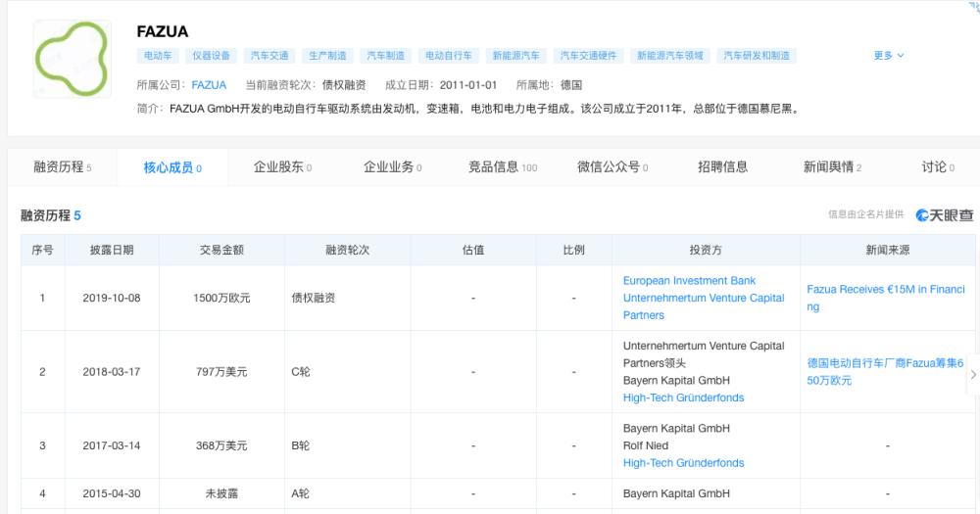Click the 所属地 德国 text

click(549, 85)
